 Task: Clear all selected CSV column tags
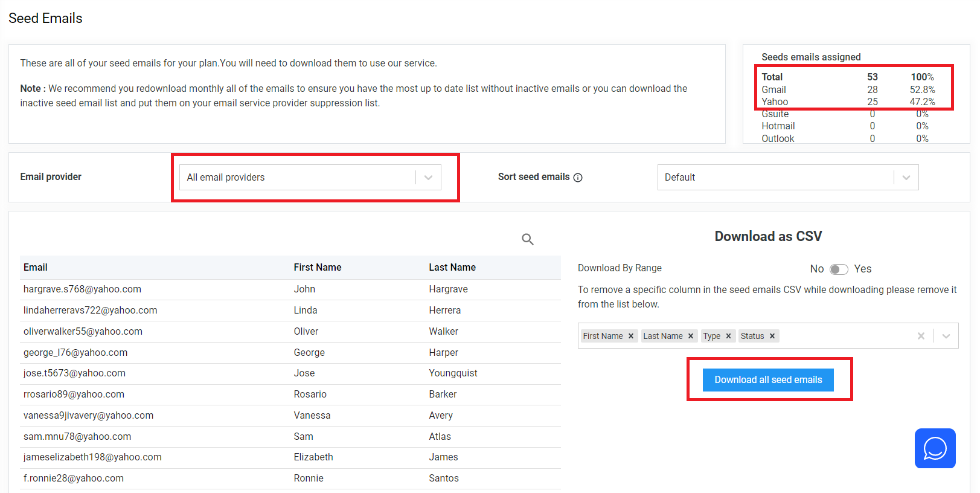(x=921, y=336)
